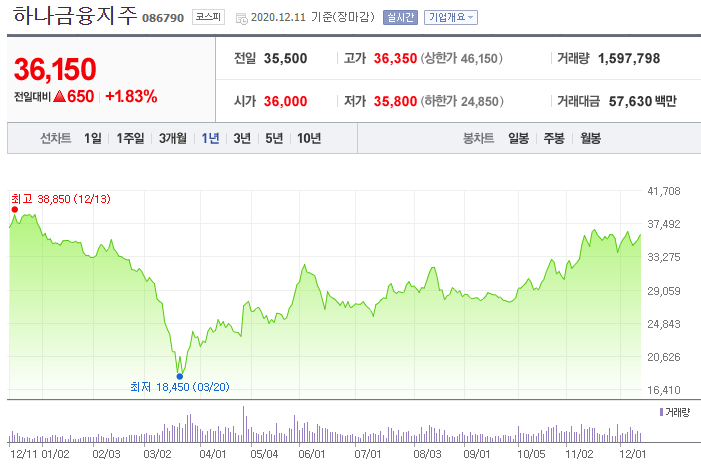Click the 41,708 y-axis label
The height and width of the screenshot is (466, 701).
tap(664, 191)
